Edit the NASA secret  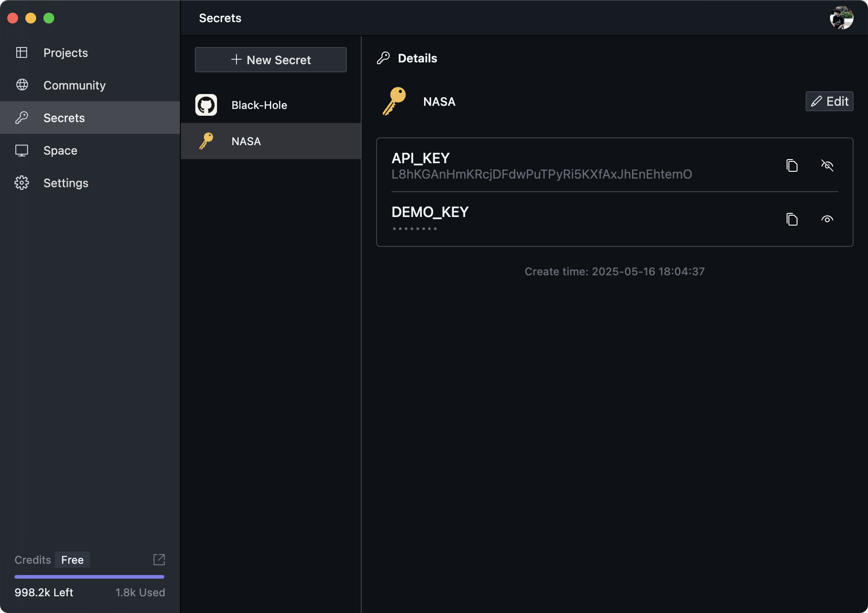[x=829, y=101]
